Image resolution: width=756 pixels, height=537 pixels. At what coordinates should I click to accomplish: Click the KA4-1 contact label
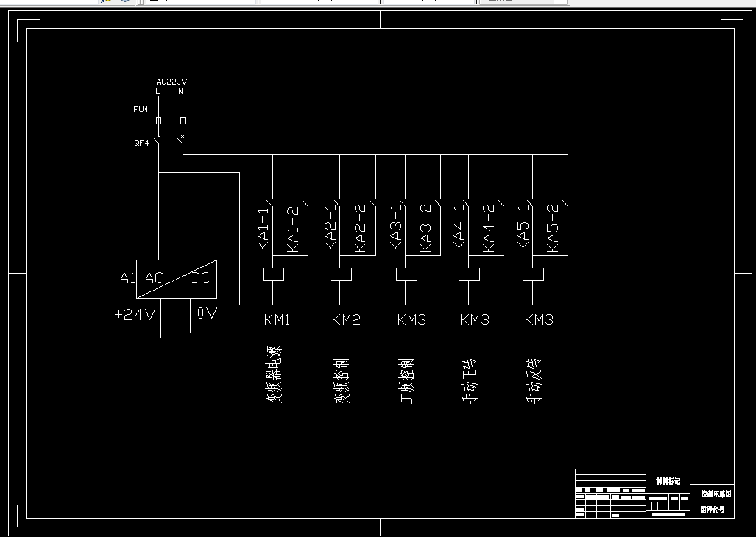[459, 228]
